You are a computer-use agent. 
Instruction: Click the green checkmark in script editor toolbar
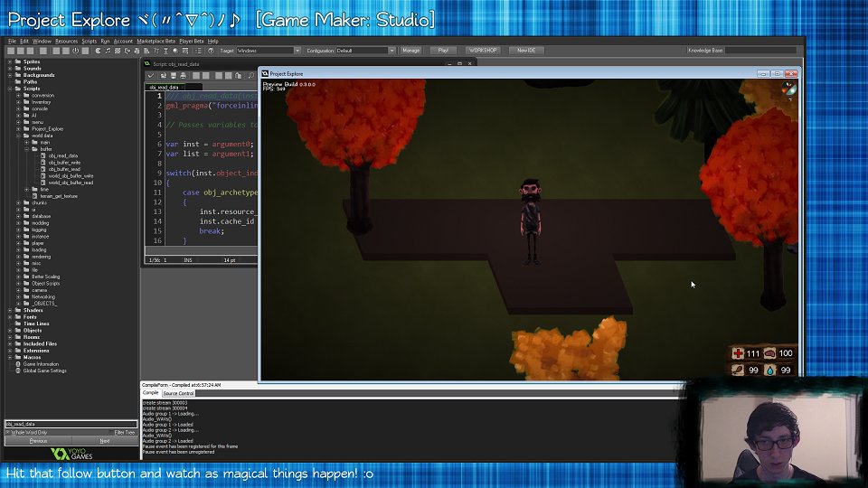[x=151, y=75]
